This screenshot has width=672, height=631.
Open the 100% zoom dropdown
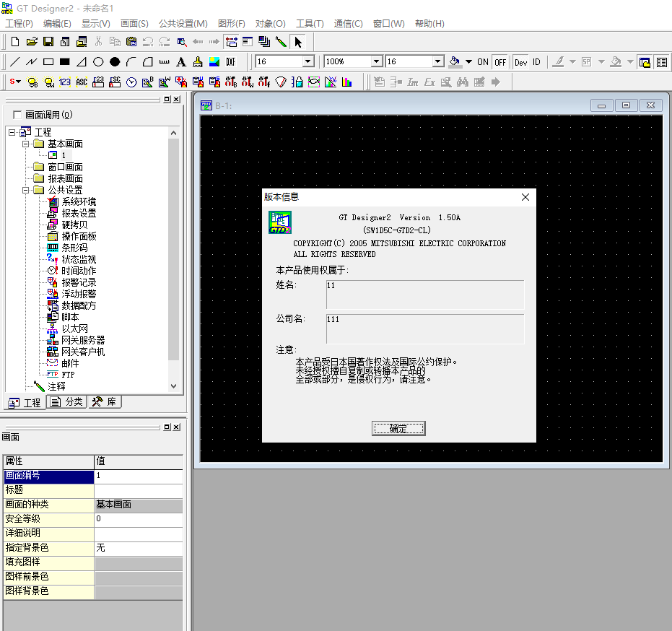click(x=376, y=61)
